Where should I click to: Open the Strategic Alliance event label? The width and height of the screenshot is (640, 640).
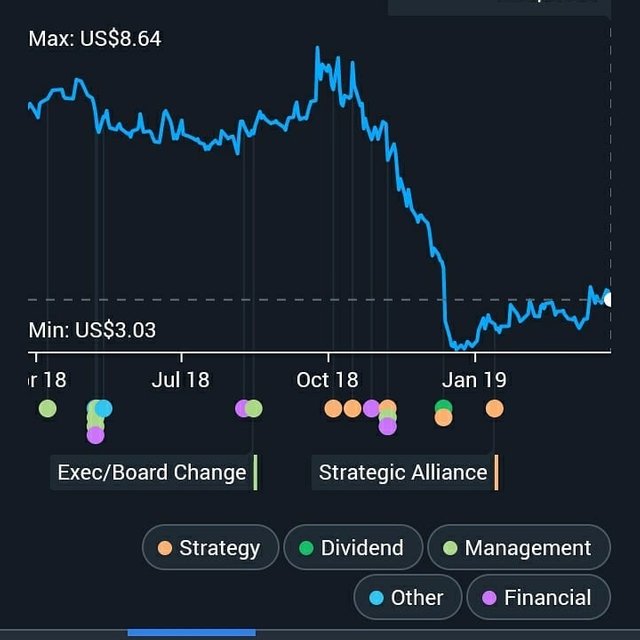coord(403,472)
